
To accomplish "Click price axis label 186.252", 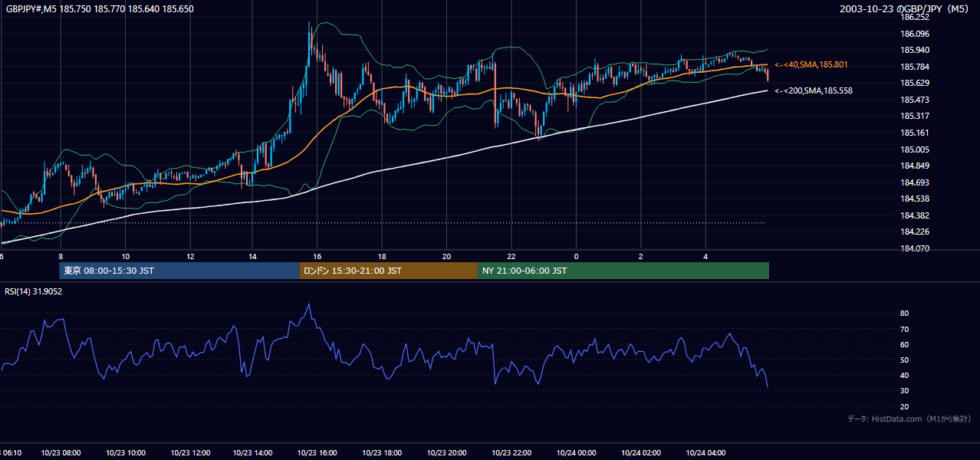I will 915,17.
